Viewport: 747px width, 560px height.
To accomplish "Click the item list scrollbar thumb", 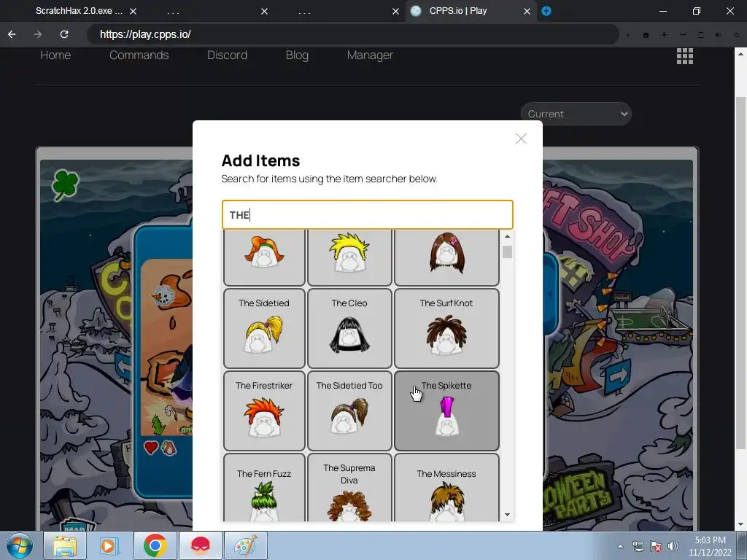I will point(508,252).
